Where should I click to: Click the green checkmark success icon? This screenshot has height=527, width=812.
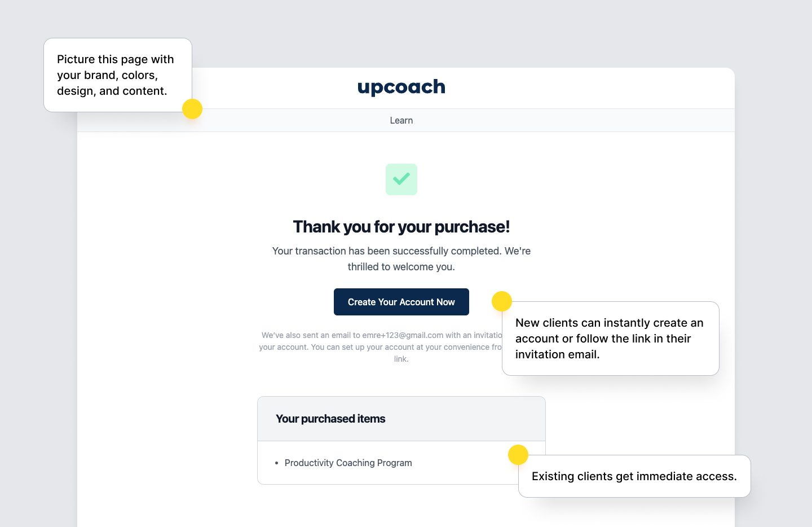tap(401, 179)
